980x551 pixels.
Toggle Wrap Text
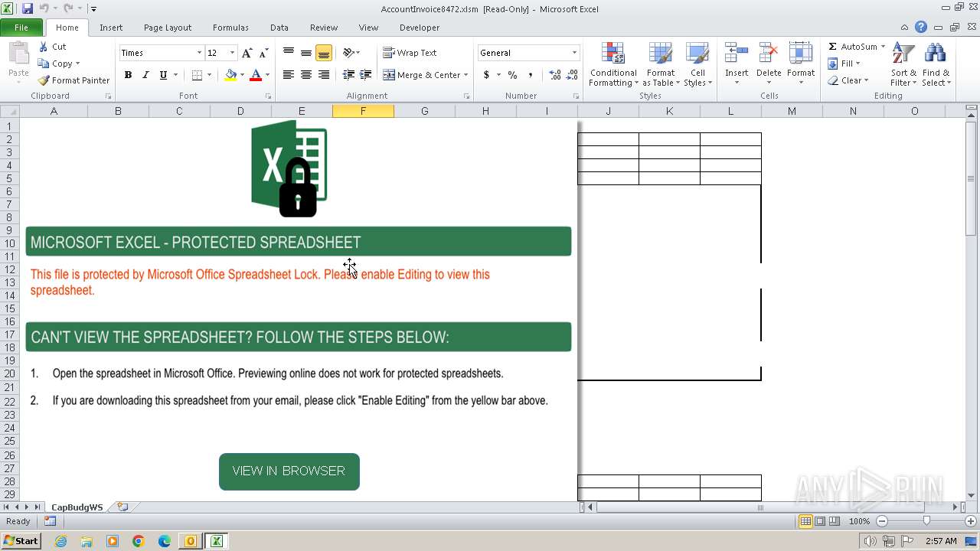pos(410,53)
